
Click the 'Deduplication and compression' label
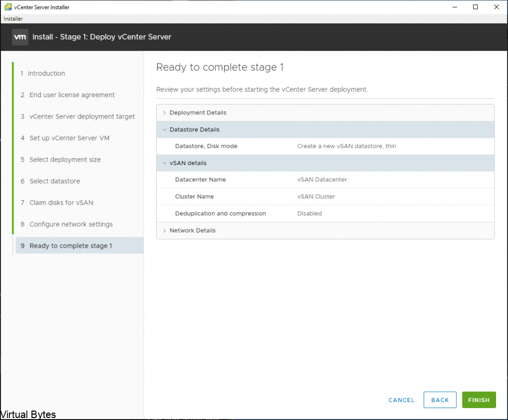pyautogui.click(x=220, y=213)
